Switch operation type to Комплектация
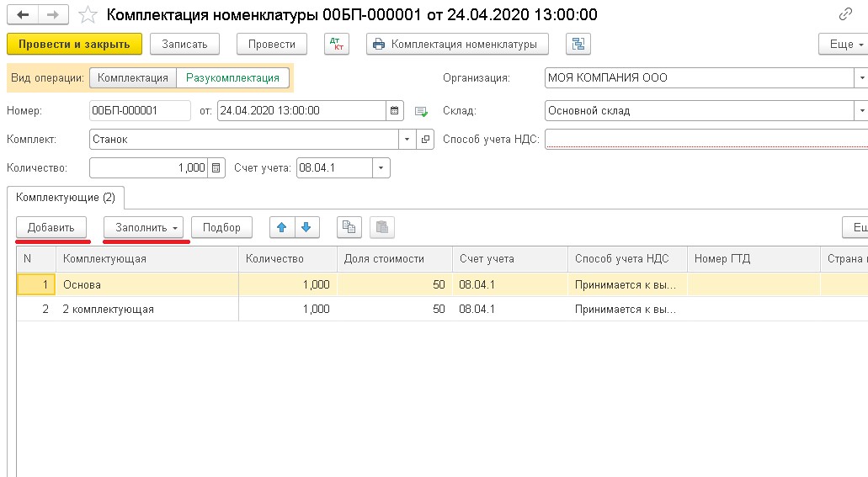868x477 pixels. point(133,78)
